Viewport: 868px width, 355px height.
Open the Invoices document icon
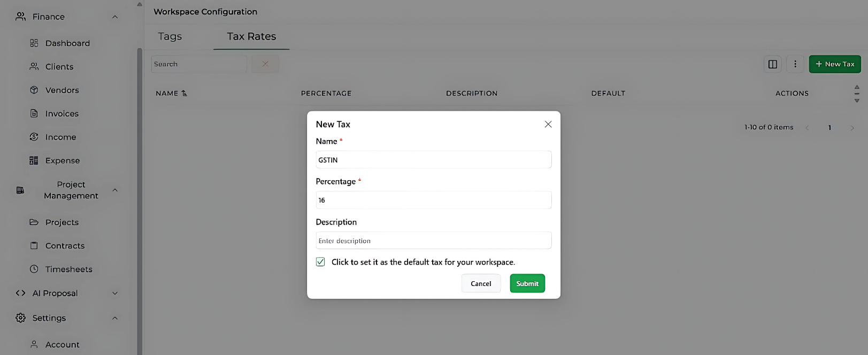(34, 113)
